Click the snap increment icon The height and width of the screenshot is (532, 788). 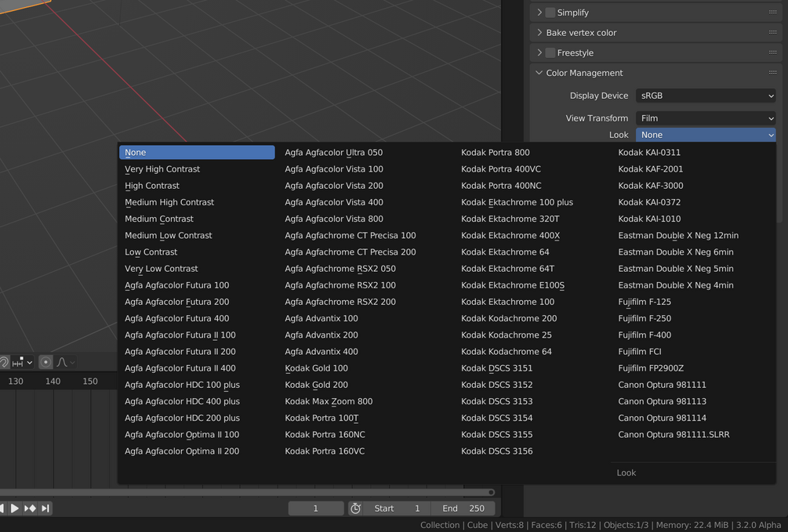[17, 362]
